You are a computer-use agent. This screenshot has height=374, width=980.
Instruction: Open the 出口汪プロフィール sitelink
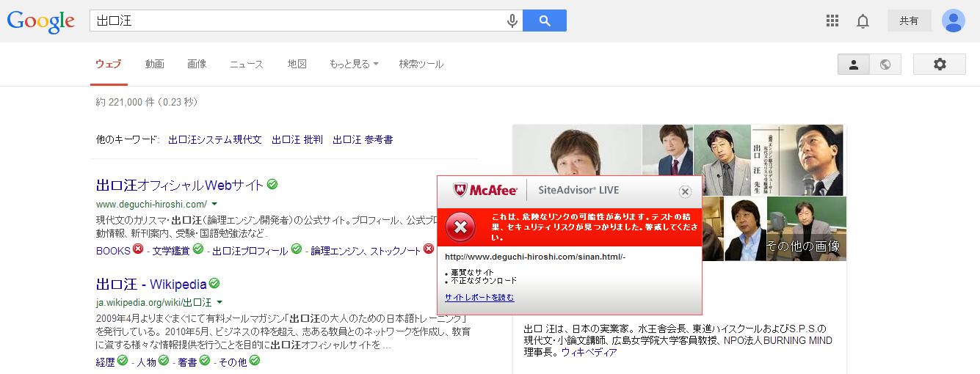pos(250,251)
